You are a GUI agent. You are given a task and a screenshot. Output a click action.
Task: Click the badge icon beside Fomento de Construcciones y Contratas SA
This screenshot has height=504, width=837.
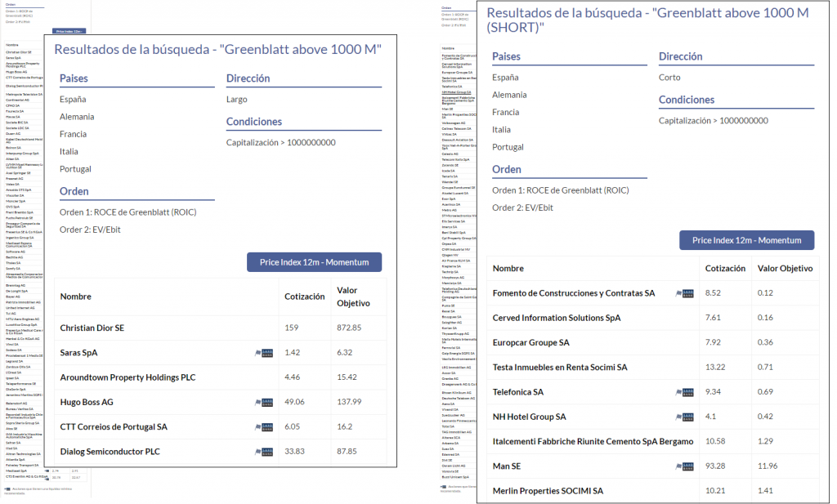[685, 293]
